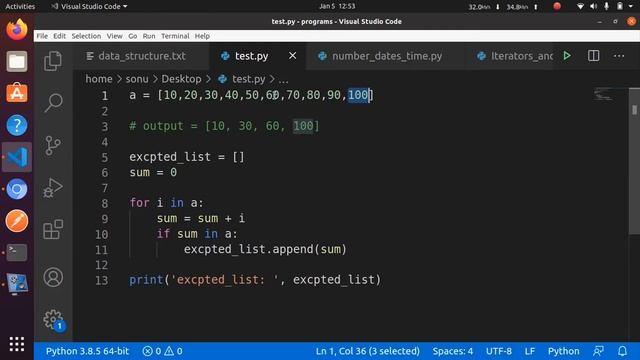Open Problems via errors and warnings indicator
Screen dimensions: 640x360
pyautogui.click(x=162, y=351)
